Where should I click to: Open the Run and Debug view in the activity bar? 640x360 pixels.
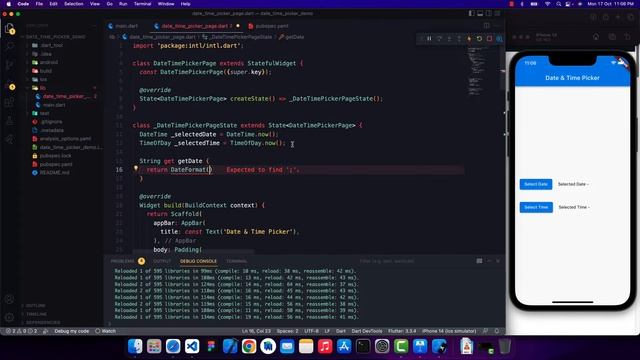point(9,84)
